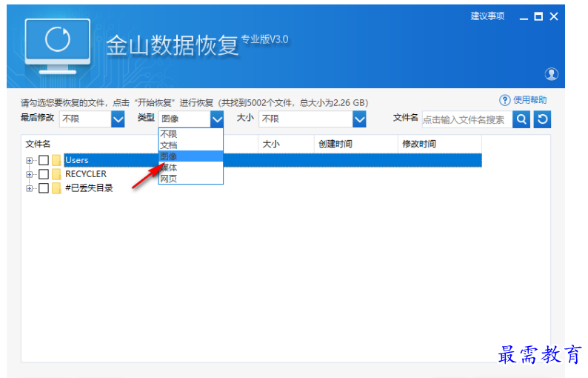The width and height of the screenshot is (588, 378).
Task: Click the refresh/reset filter icon
Action: 542,119
